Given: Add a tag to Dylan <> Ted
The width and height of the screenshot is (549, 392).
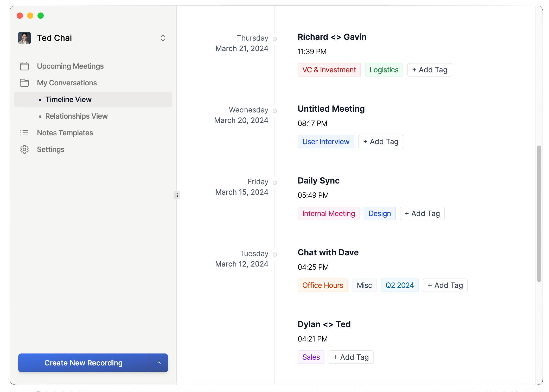Looking at the screenshot, I should pos(351,357).
